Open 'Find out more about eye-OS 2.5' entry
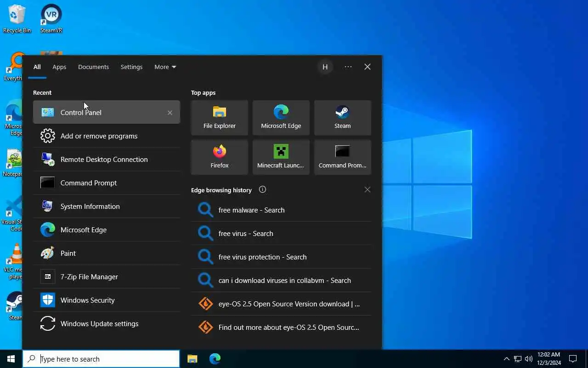 point(281,327)
